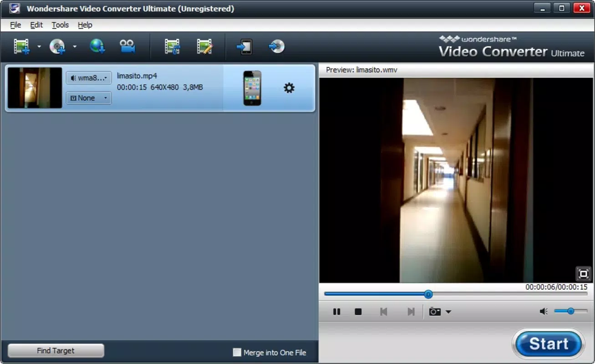Enable Merge into One File checkbox
Viewport: 595px width, 364px height.
[237, 352]
